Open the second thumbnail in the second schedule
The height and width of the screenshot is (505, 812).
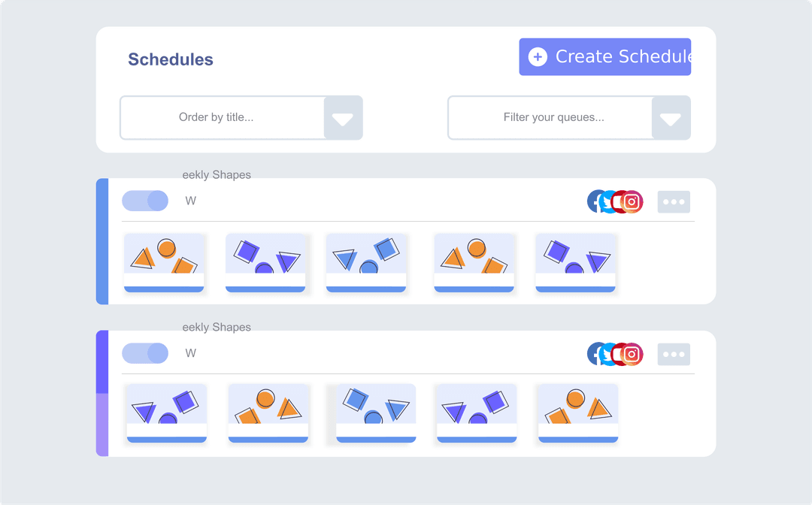click(268, 413)
